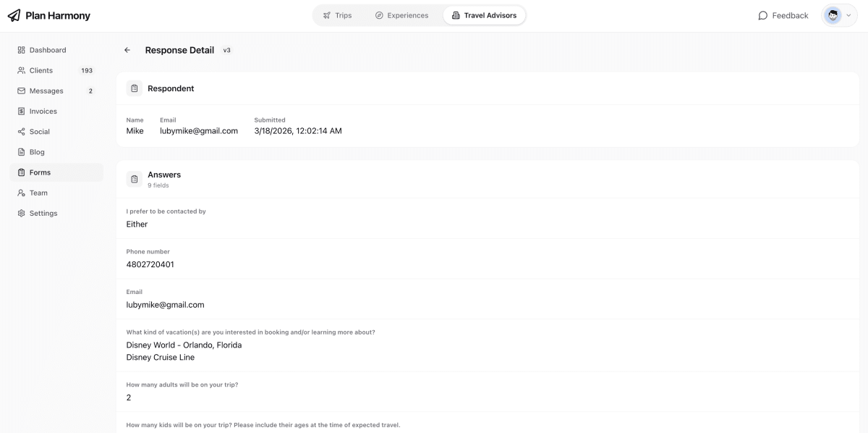Image resolution: width=868 pixels, height=433 pixels.
Task: Click the v3 version badge
Action: [226, 50]
